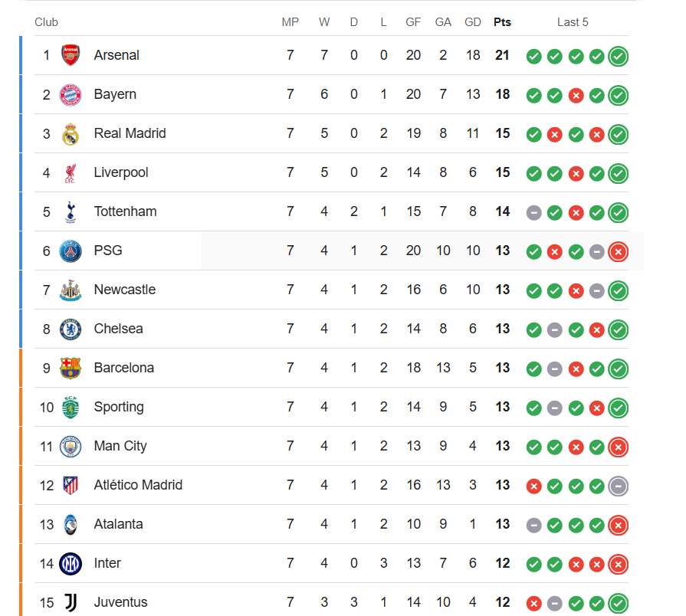Click the Last 5 column header
Image resolution: width=686 pixels, height=616 pixels.
(573, 22)
